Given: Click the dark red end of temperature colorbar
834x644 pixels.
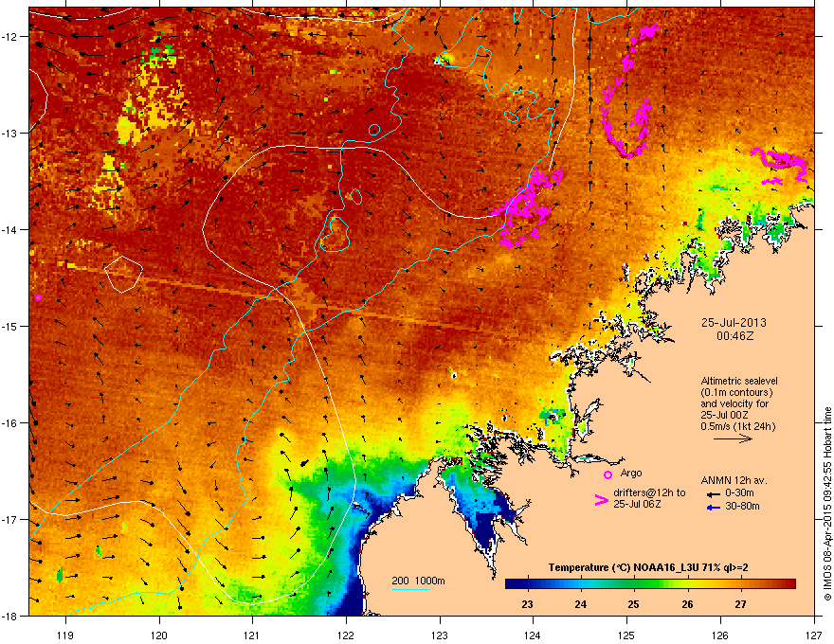Looking at the screenshot, I should click(789, 583).
